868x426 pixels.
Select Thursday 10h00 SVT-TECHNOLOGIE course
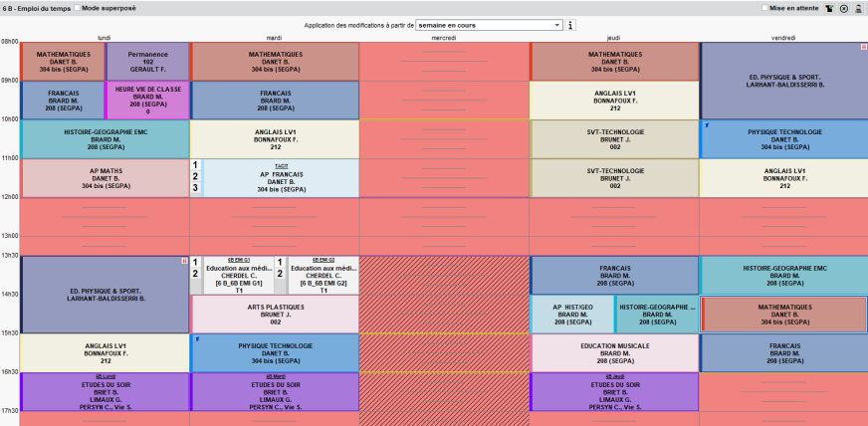614,139
